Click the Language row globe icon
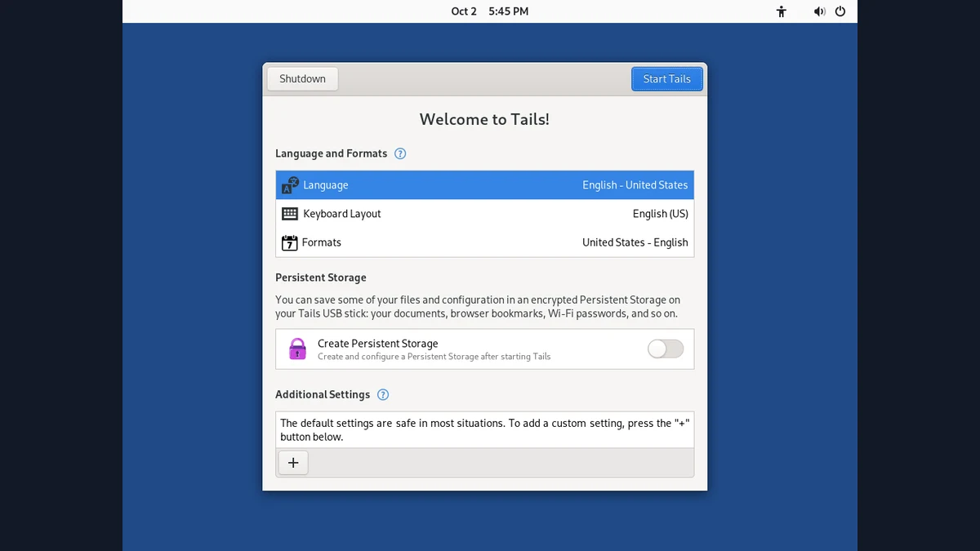The height and width of the screenshot is (551, 980). pyautogui.click(x=290, y=185)
